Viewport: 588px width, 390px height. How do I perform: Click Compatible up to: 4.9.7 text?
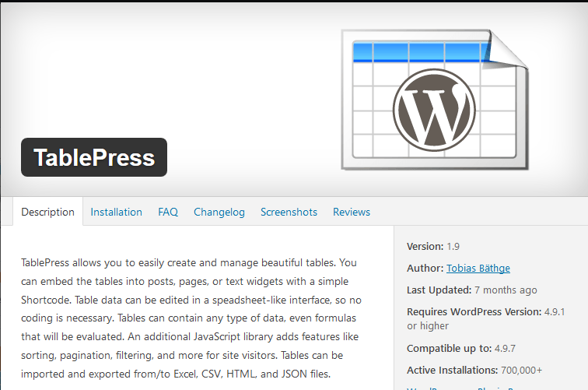point(461,349)
